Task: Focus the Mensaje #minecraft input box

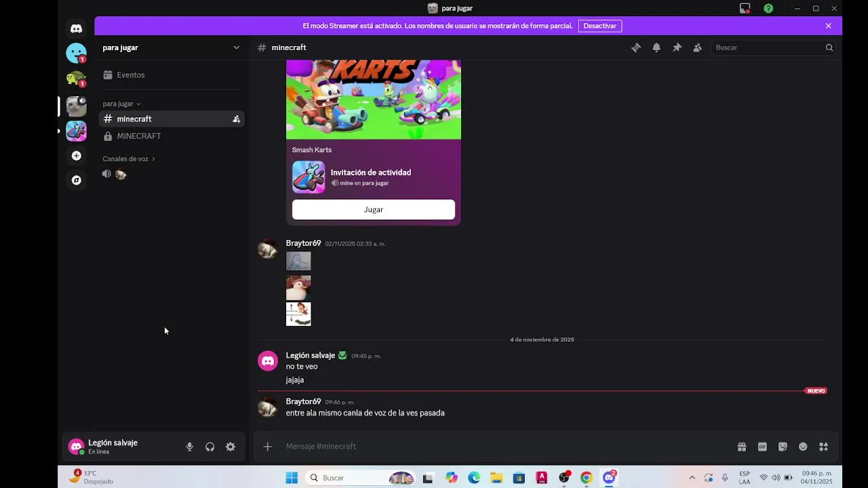Action: point(505,447)
